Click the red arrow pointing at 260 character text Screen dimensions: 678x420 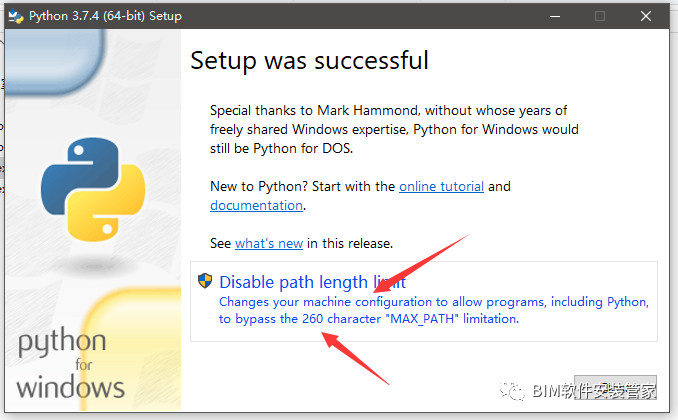(355, 358)
